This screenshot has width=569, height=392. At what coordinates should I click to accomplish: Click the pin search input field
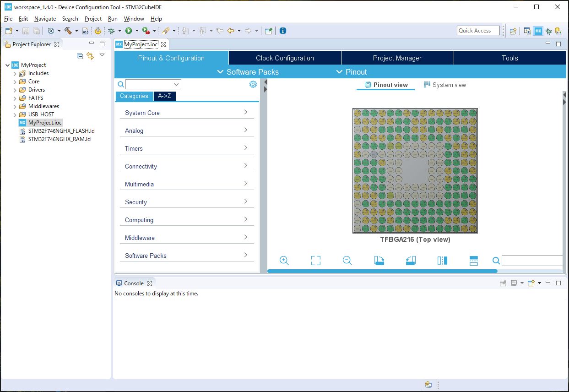532,261
